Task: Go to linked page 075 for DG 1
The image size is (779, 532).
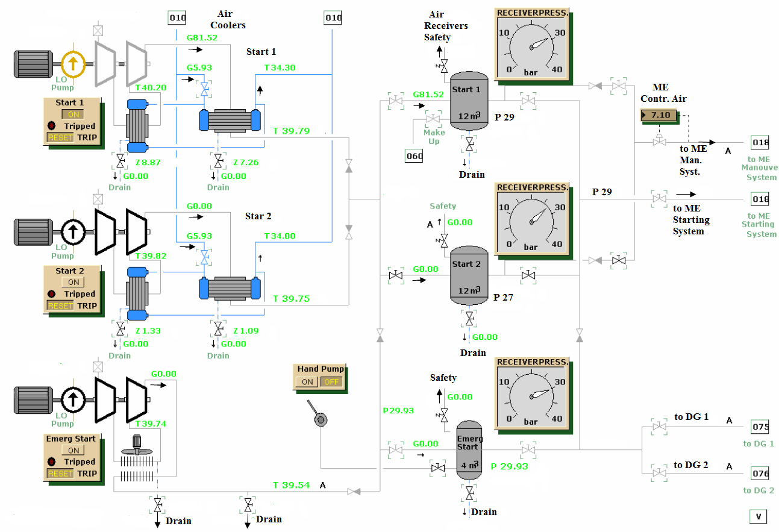Action: (761, 427)
